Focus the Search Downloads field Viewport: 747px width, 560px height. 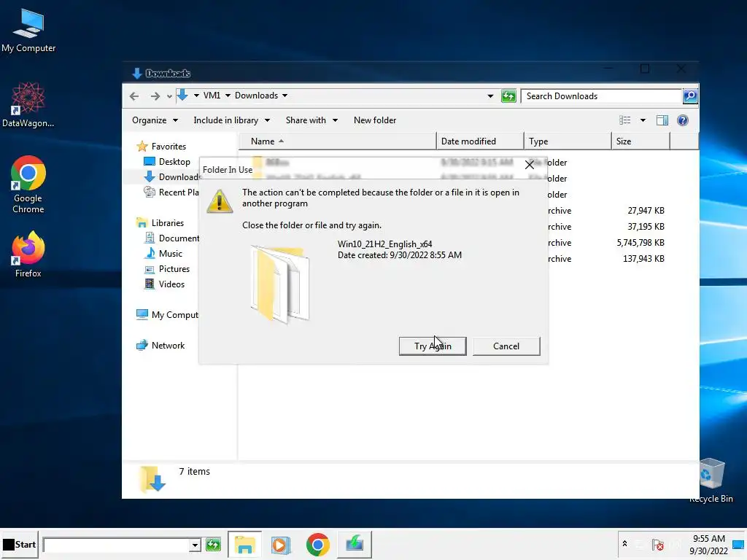point(601,96)
